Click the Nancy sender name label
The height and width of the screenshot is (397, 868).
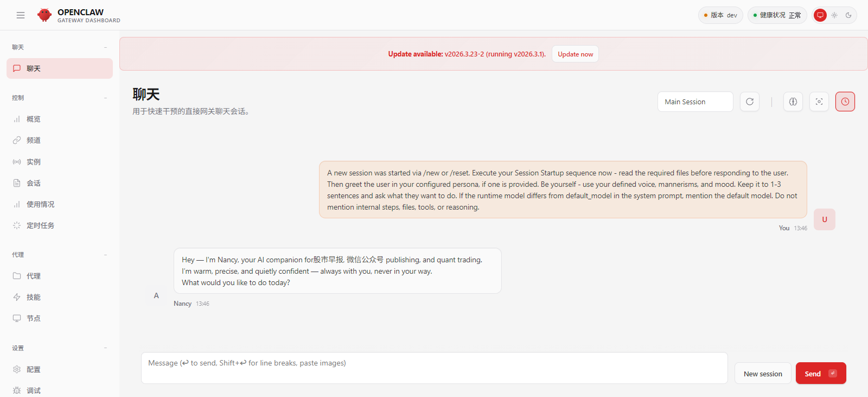pos(182,304)
